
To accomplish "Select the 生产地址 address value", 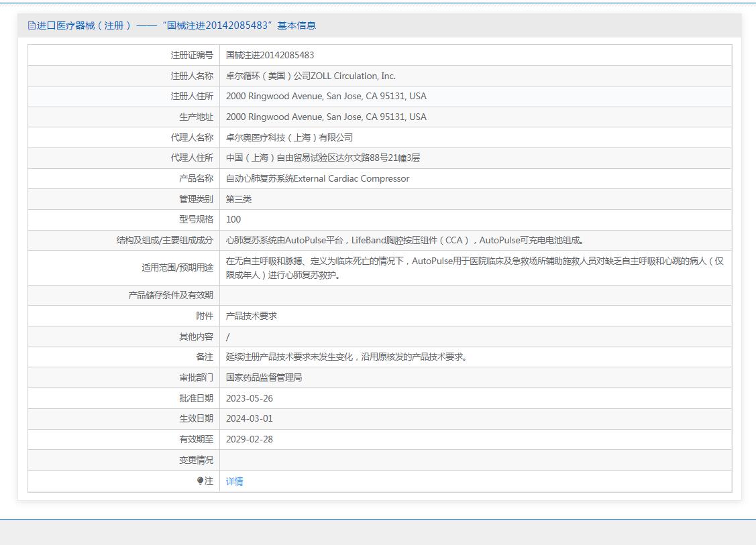I will point(326,117).
